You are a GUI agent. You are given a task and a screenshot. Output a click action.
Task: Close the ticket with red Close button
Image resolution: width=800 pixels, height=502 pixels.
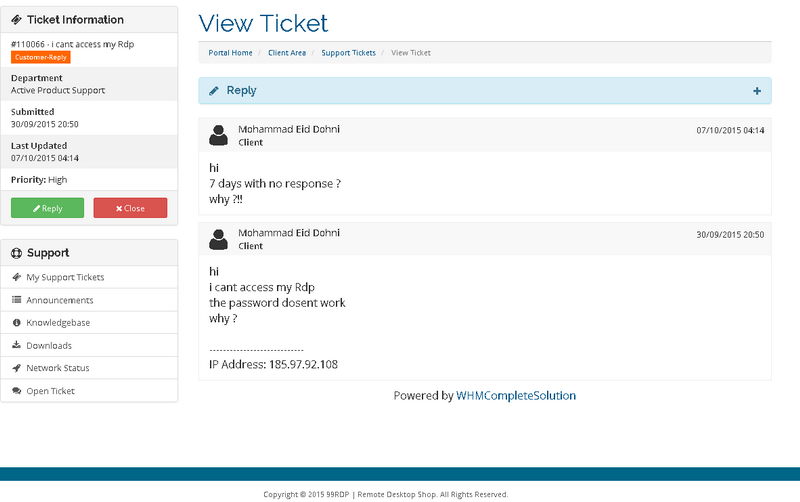130,208
